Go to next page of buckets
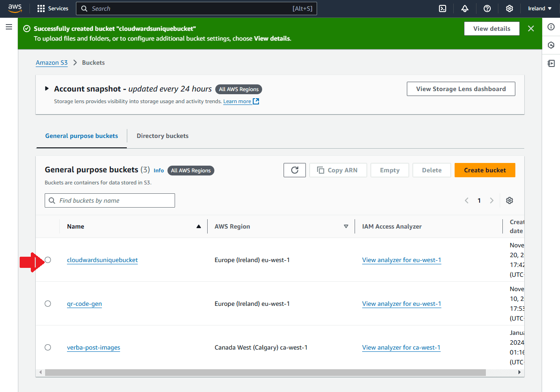The height and width of the screenshot is (392, 560). click(x=492, y=200)
